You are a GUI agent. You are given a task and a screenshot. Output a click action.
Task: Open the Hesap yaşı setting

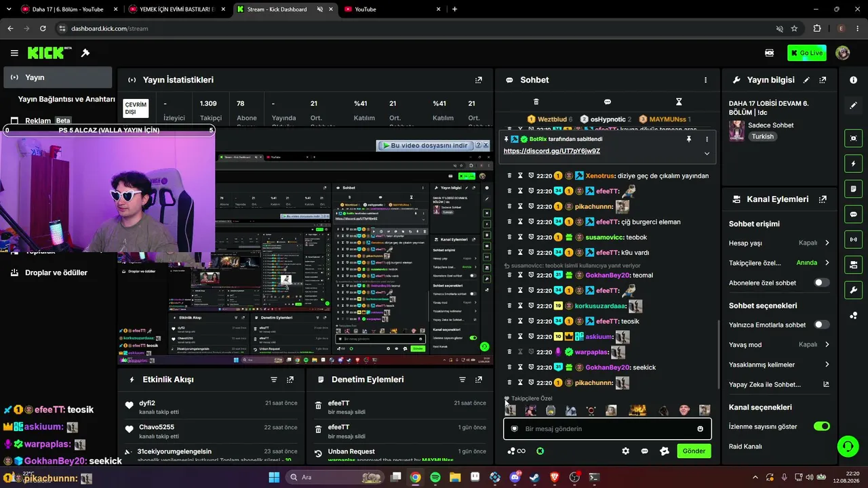click(x=779, y=243)
